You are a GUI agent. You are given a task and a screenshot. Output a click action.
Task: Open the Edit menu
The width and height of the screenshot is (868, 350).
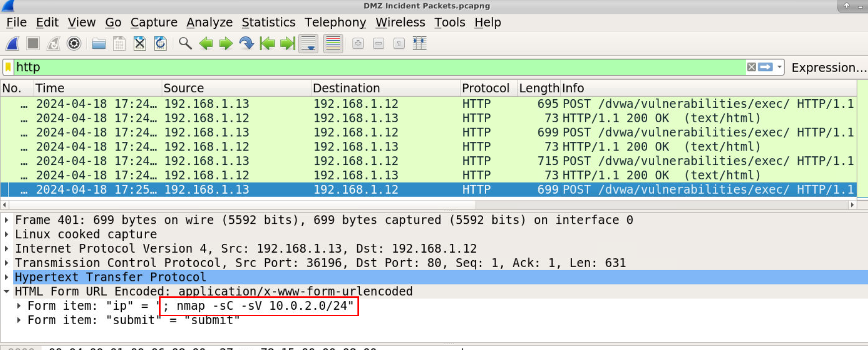(x=47, y=22)
